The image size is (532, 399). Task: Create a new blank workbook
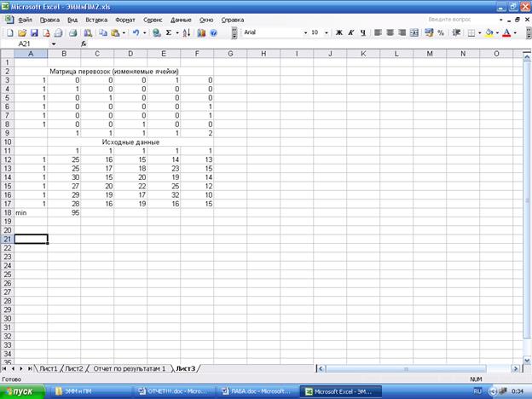[x=10, y=33]
